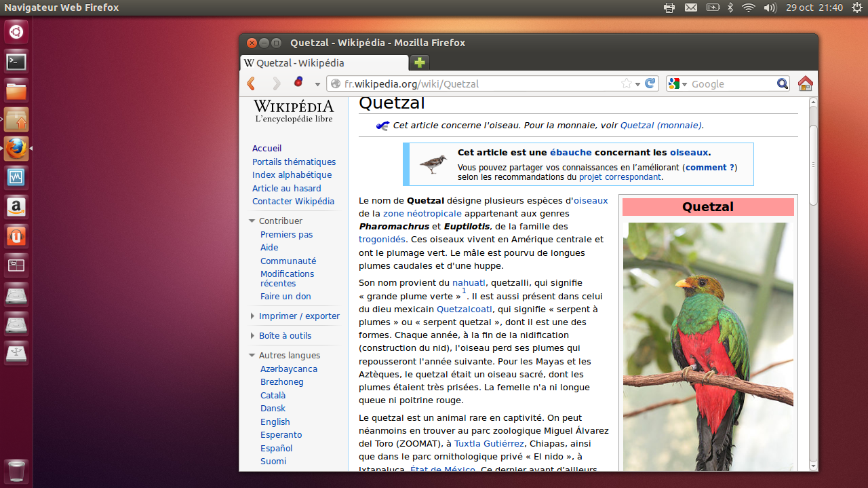Open the Ubuntu One Music launcher icon
The width and height of the screenshot is (868, 488).
[x=16, y=236]
